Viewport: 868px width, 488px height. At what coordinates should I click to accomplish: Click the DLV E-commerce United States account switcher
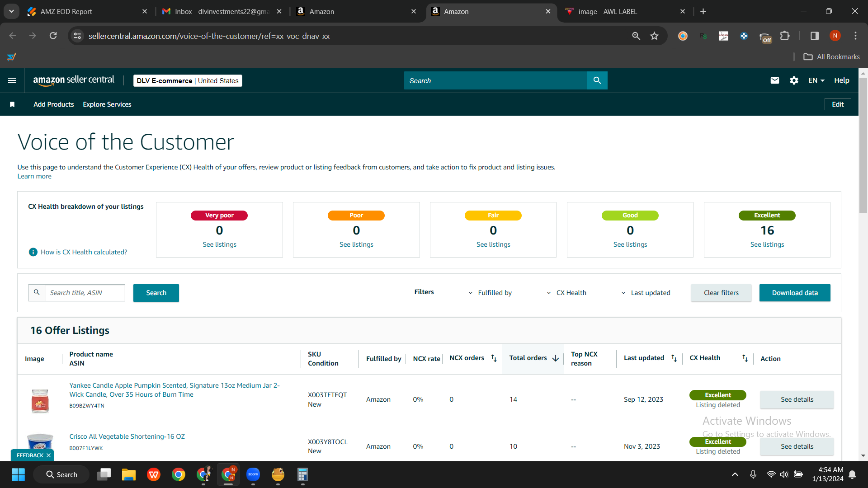pyautogui.click(x=188, y=80)
